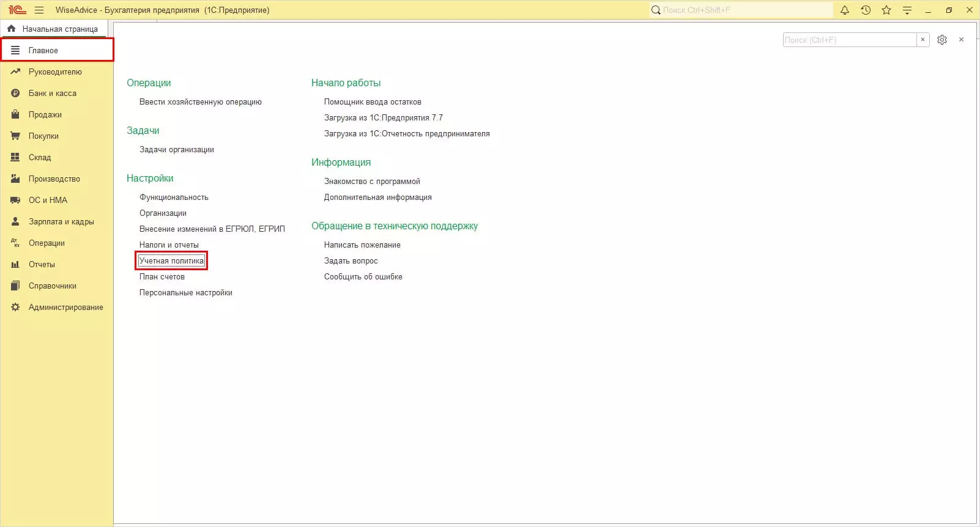The height and width of the screenshot is (527, 980).
Task: Click the Покупки cart icon
Action: pyautogui.click(x=15, y=136)
